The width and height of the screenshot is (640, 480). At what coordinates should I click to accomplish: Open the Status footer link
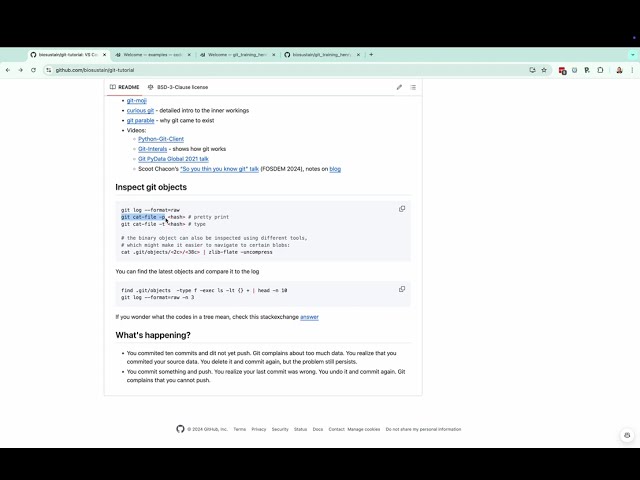click(300, 429)
